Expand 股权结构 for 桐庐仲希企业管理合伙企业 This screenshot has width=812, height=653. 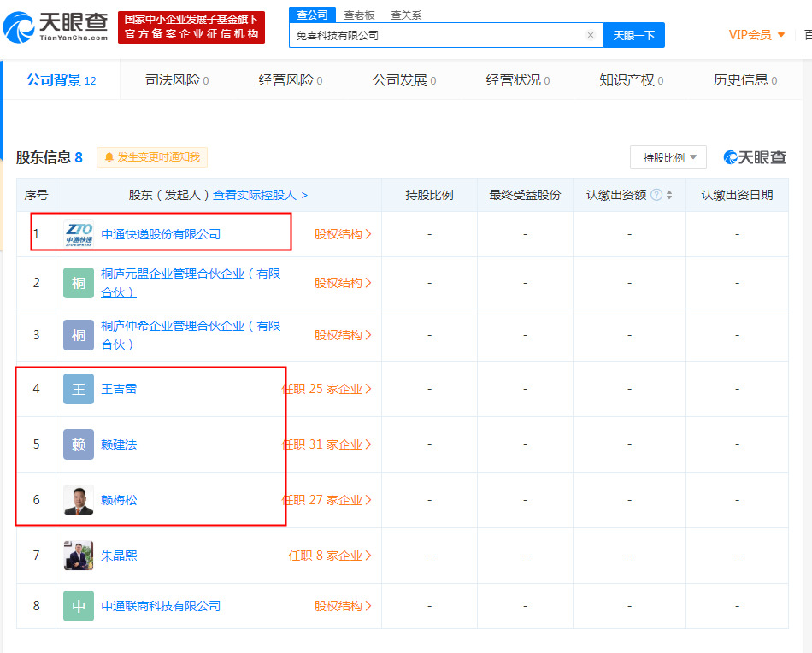point(342,335)
